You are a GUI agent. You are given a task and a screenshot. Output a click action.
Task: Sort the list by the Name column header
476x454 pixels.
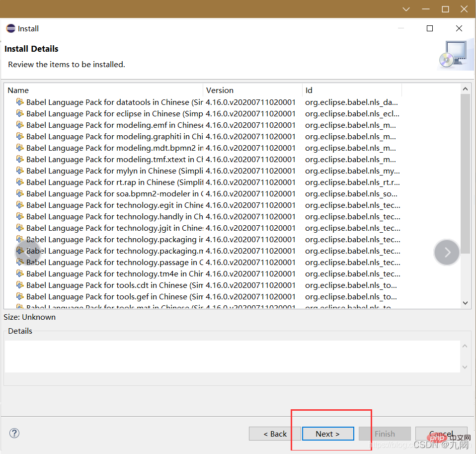click(x=103, y=91)
